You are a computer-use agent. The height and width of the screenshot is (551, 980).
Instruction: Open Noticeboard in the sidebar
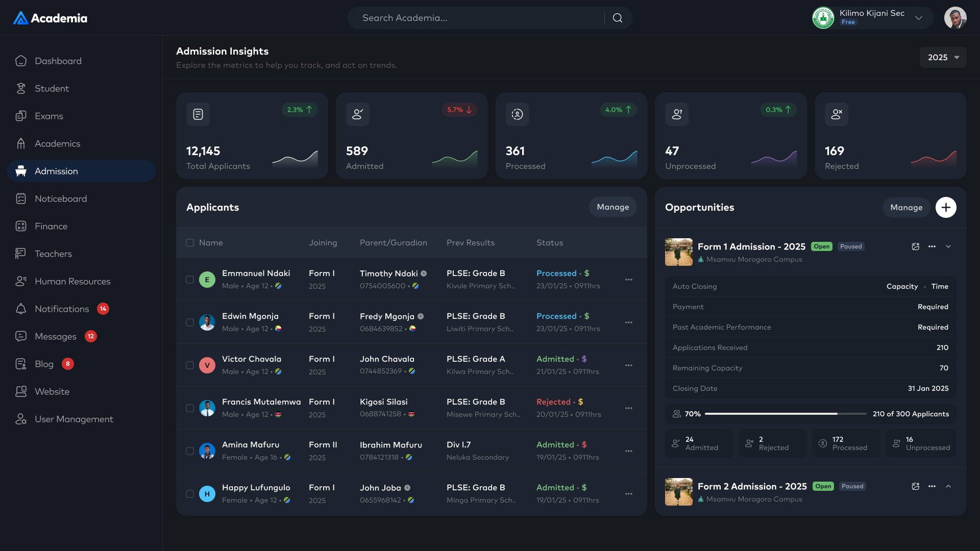(x=61, y=199)
